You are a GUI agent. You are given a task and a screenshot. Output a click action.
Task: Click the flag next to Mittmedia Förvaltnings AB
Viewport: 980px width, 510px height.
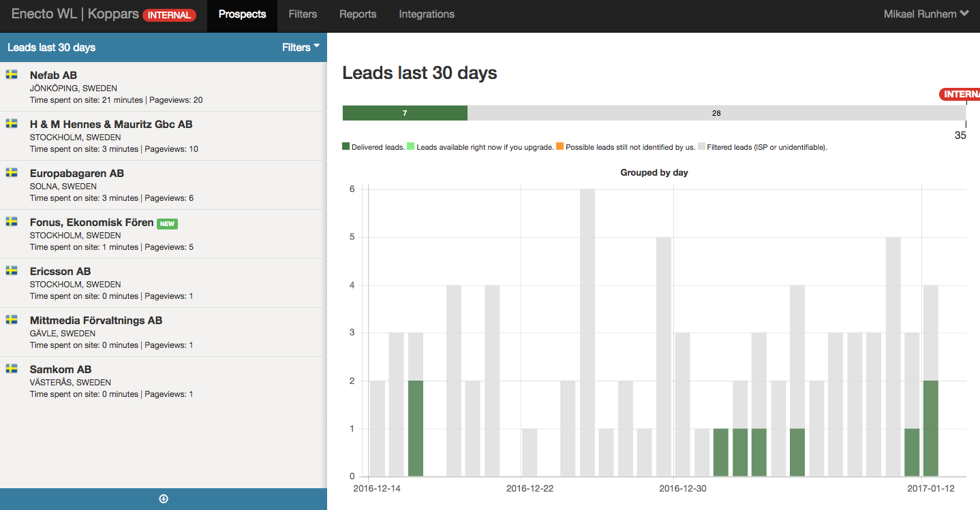click(12, 319)
